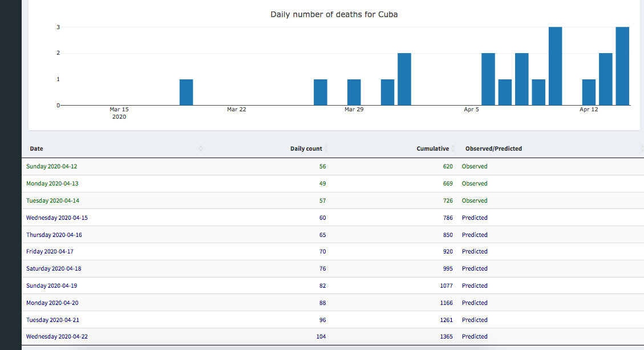
Task: Select the rightmost bar in the deaths chart
Action: pyautogui.click(x=622, y=66)
